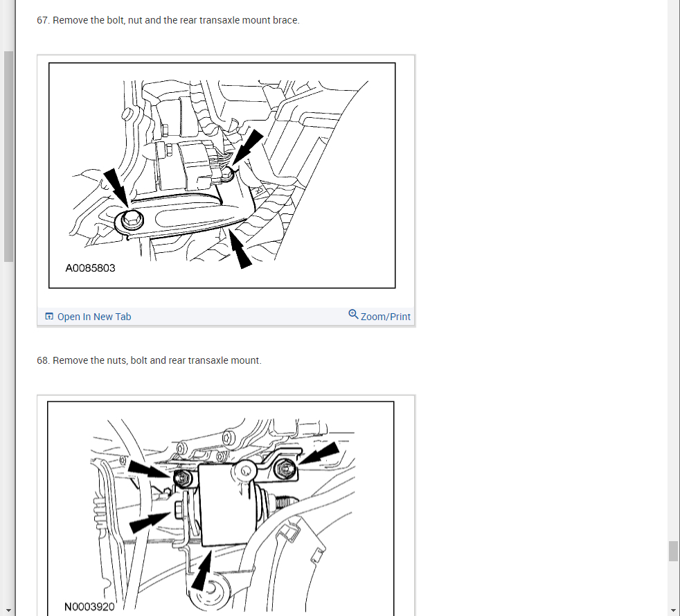
Task: Open the Zoom/Print link text
Action: (x=385, y=317)
